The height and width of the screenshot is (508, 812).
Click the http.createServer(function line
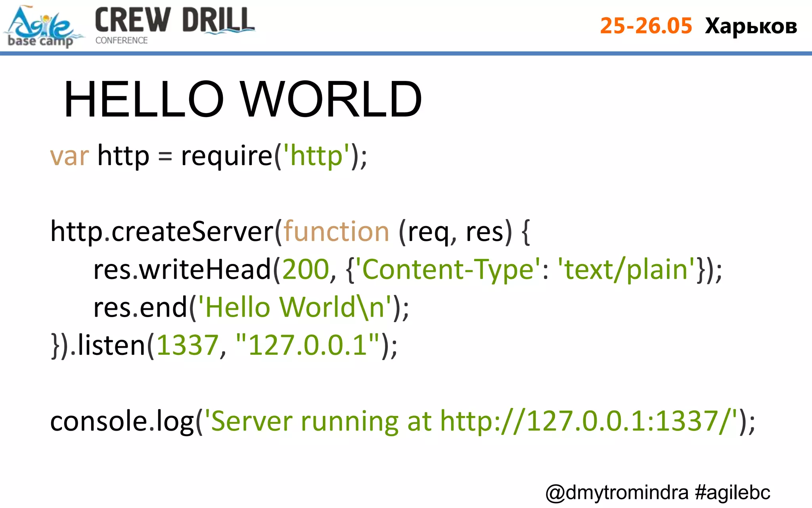pyautogui.click(x=290, y=232)
